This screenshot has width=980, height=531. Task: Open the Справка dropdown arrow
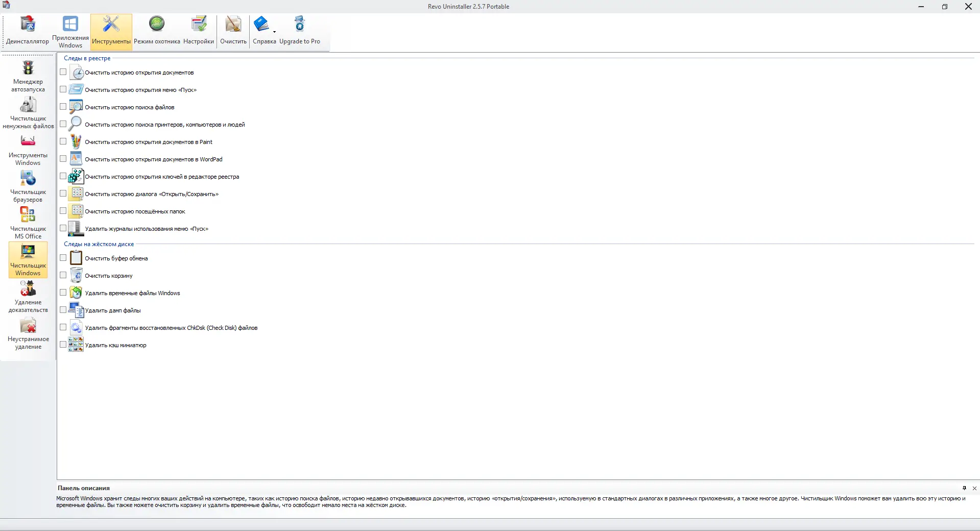coord(274,32)
